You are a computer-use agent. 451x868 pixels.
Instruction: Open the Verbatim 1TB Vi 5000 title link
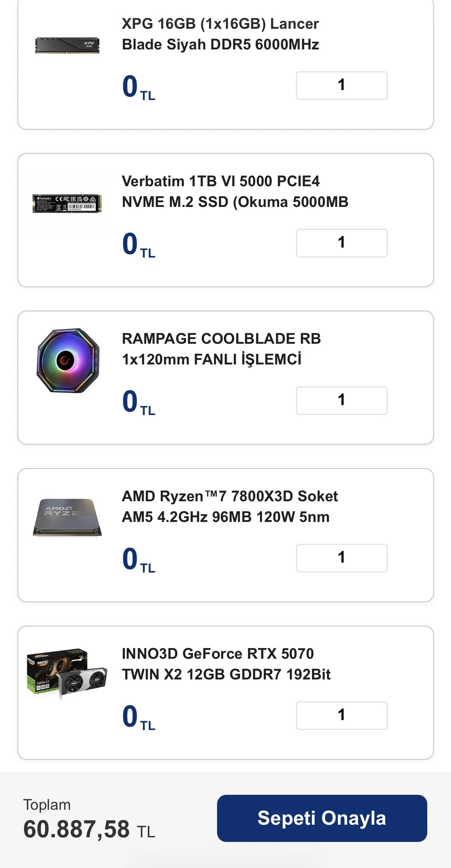click(x=235, y=192)
